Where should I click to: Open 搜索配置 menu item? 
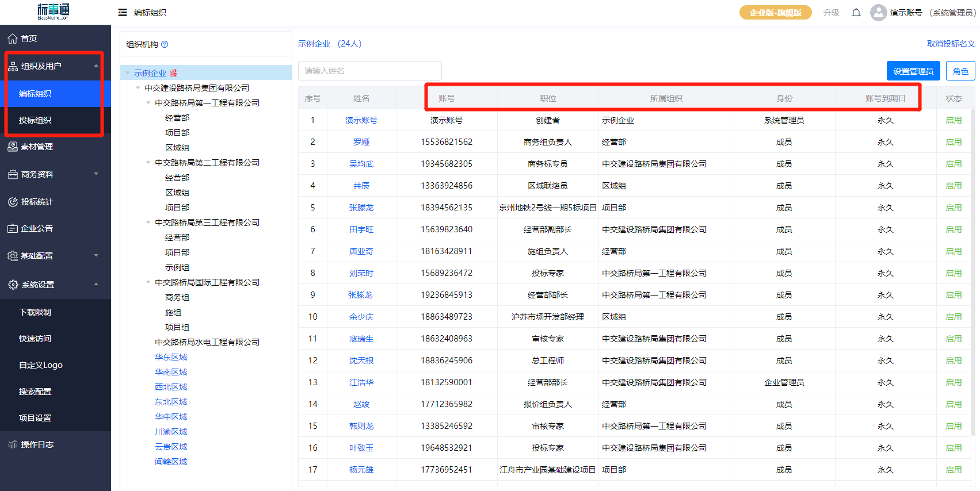pos(55,392)
